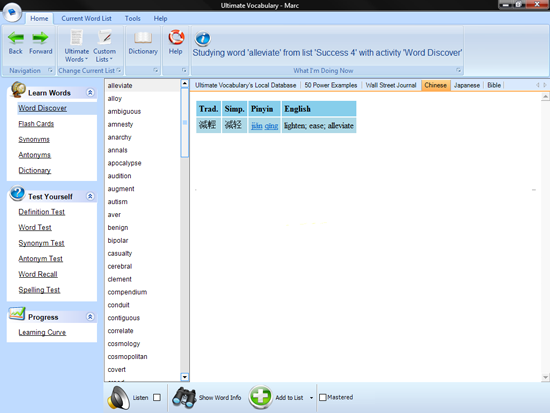This screenshot has width=550, height=413.
Task: Open the Ultimate Words list icon
Action: (76, 38)
